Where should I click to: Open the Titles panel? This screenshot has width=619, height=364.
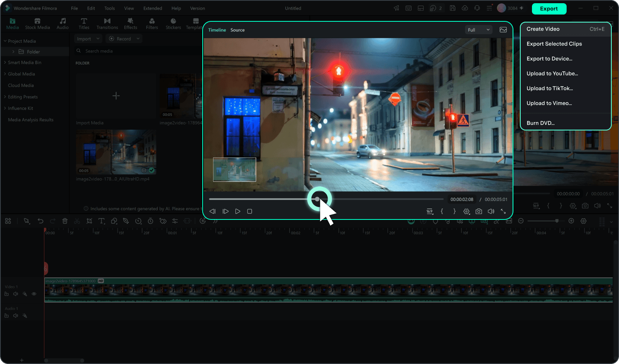point(84,24)
